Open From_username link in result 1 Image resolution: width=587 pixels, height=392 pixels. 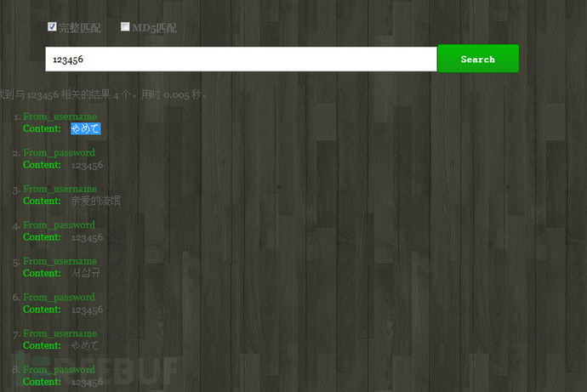click(x=60, y=116)
